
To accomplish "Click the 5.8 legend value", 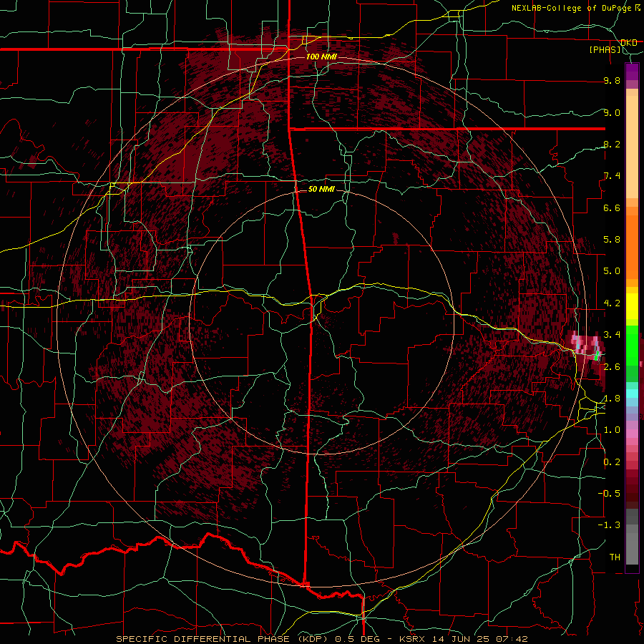I will (612, 240).
